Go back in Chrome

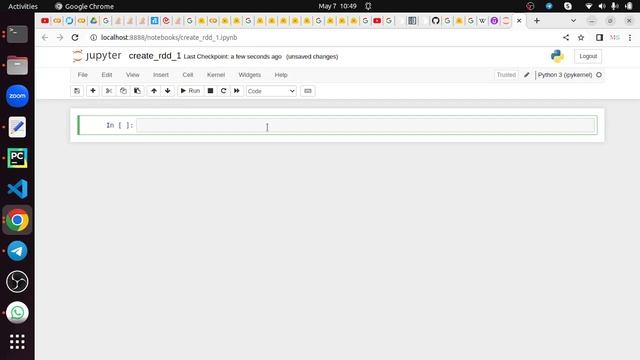(x=45, y=38)
